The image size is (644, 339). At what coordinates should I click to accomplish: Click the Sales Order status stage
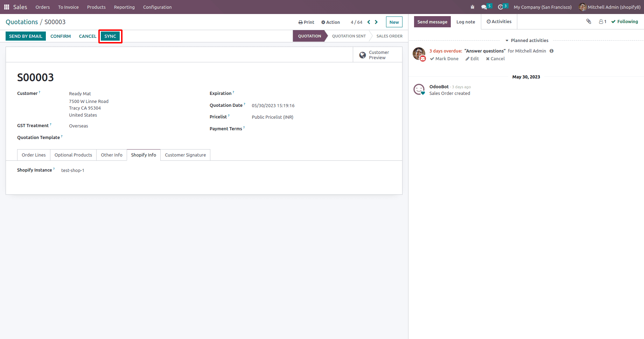[389, 36]
